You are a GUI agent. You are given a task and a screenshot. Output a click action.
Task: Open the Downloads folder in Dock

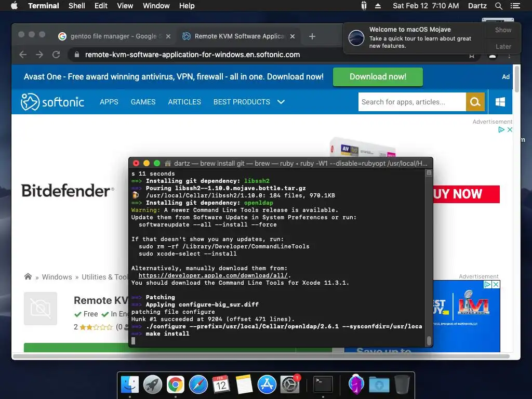(x=379, y=384)
